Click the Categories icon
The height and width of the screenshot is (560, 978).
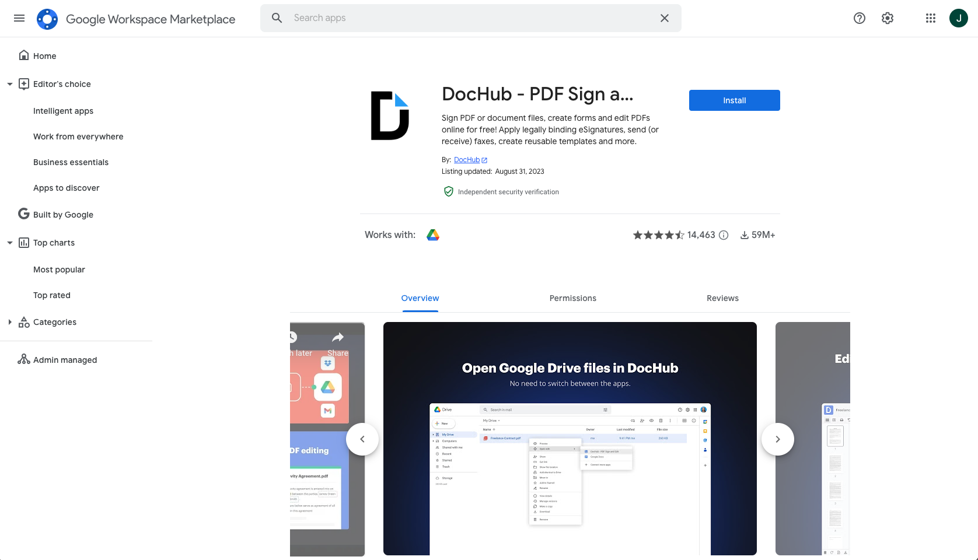coord(24,322)
